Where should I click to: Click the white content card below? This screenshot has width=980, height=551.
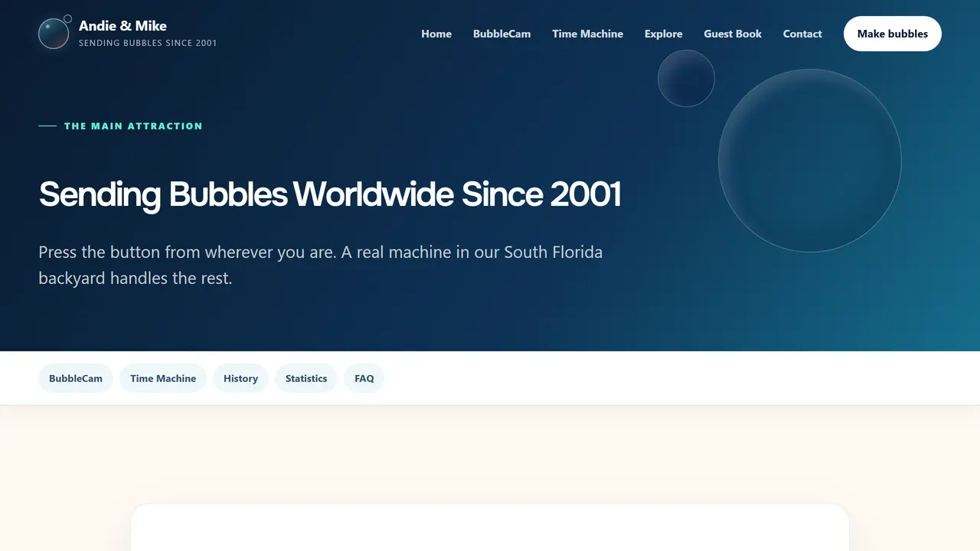coord(490,527)
